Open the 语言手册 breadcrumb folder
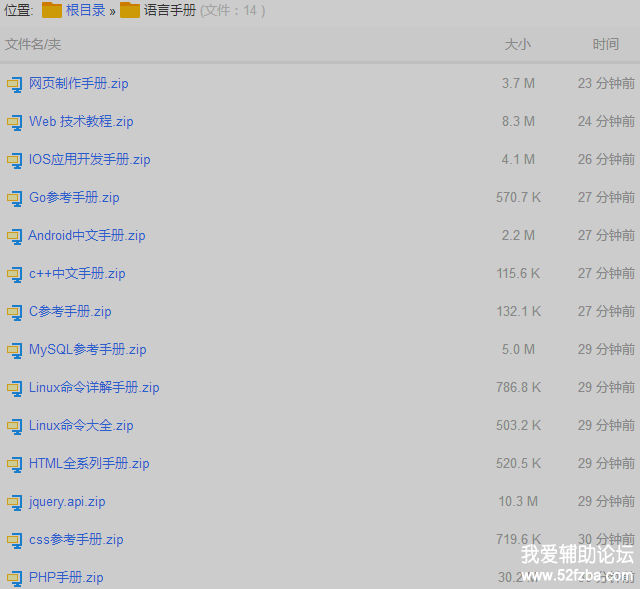 pos(170,10)
